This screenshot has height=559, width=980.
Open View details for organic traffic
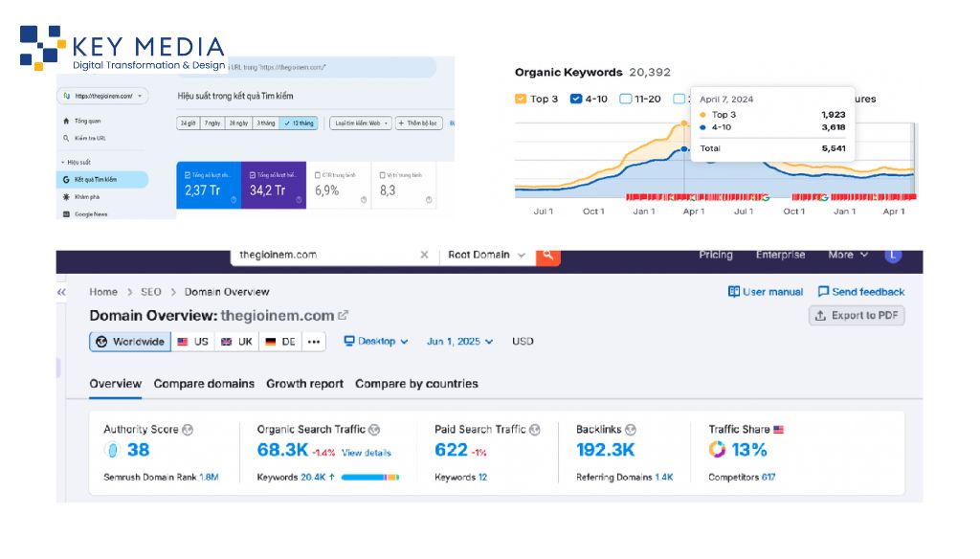pyautogui.click(x=367, y=453)
